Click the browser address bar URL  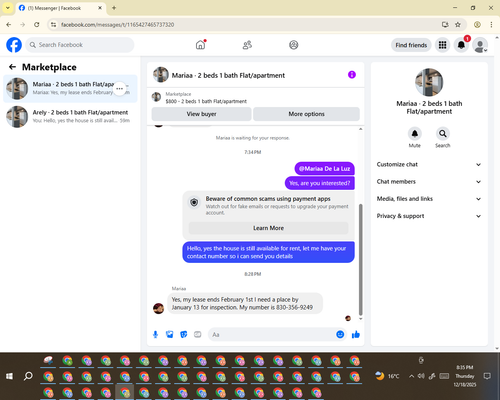point(117,25)
